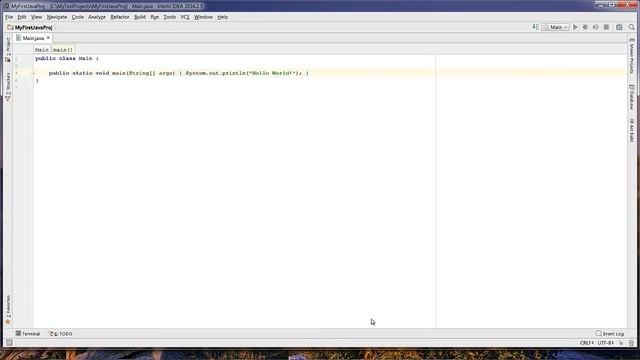The width and height of the screenshot is (640, 360).
Task: Open the Project tool window tab
Action: click(8, 49)
